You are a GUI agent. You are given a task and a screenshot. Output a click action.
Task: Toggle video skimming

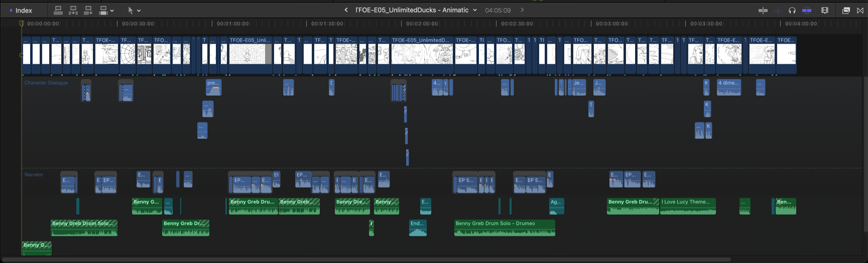coord(763,10)
